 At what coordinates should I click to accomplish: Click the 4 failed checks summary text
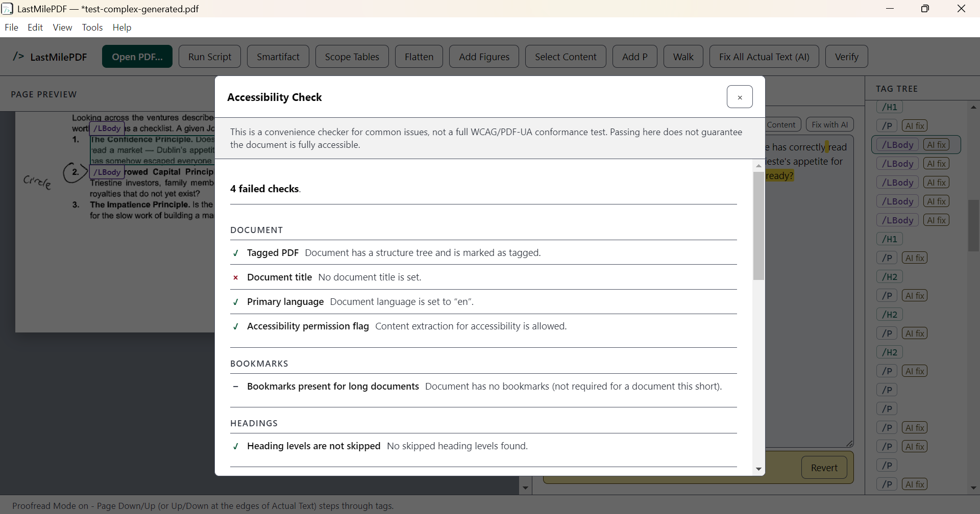[265, 189]
